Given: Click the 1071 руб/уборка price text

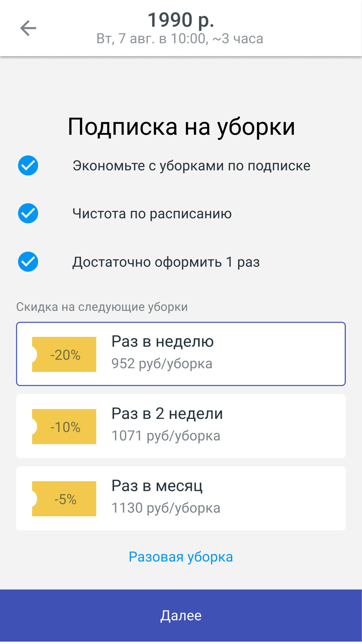Looking at the screenshot, I should click(166, 436).
